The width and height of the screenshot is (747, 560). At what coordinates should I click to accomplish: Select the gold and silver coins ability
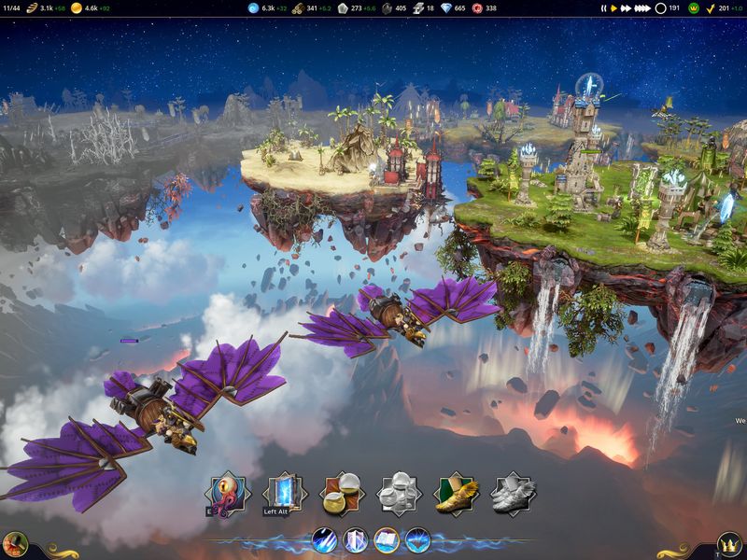click(x=342, y=495)
